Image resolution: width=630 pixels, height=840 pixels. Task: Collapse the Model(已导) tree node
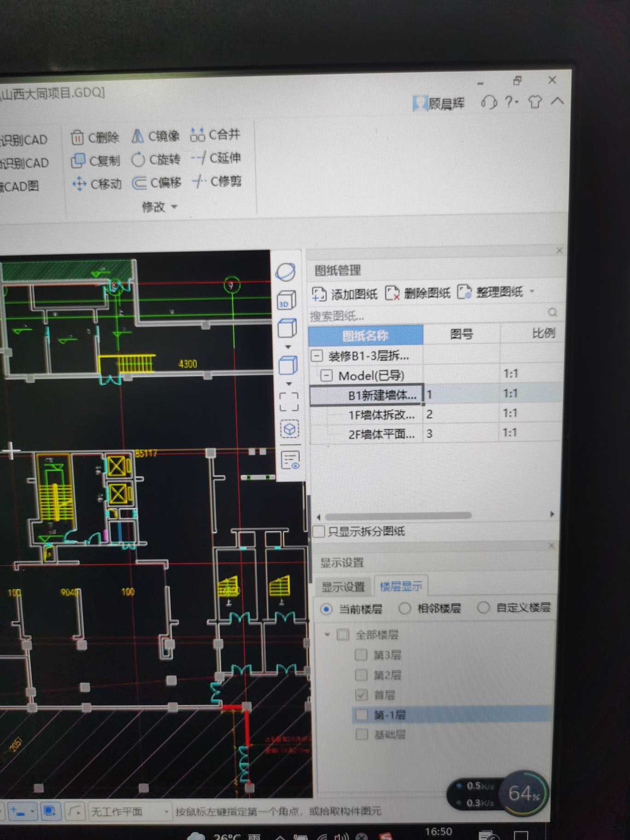pyautogui.click(x=326, y=376)
